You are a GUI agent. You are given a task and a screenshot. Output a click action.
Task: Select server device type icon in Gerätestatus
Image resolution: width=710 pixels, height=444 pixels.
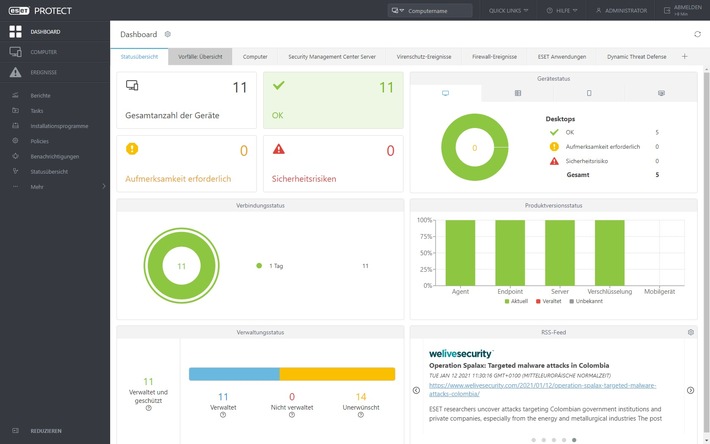click(x=518, y=93)
